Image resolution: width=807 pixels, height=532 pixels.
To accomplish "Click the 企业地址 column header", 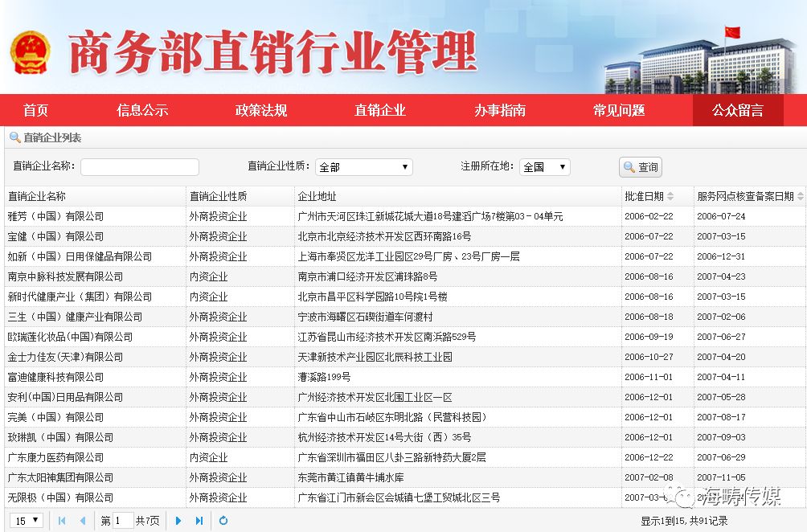I will click(317, 196).
